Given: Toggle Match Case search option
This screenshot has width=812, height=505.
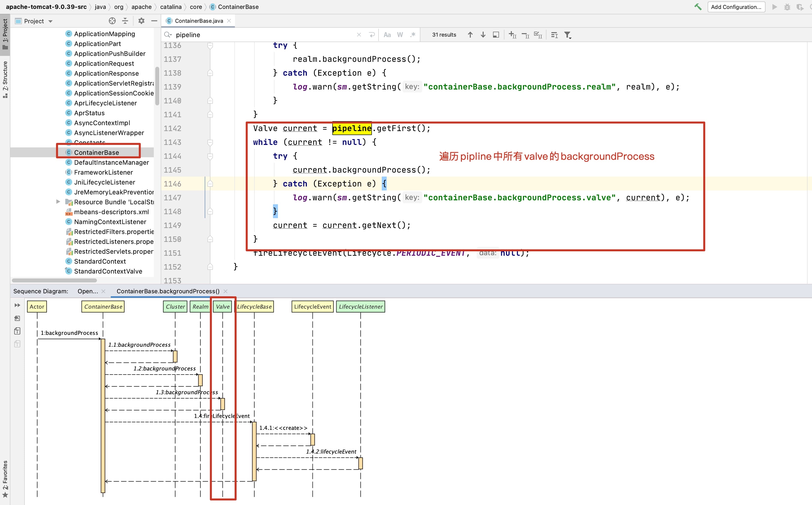Looking at the screenshot, I should click(x=387, y=35).
